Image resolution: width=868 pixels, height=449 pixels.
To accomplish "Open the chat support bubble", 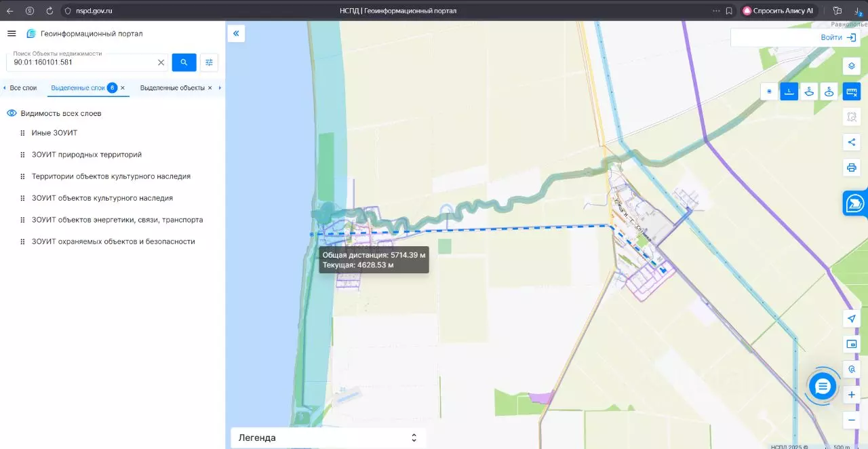I will [823, 386].
